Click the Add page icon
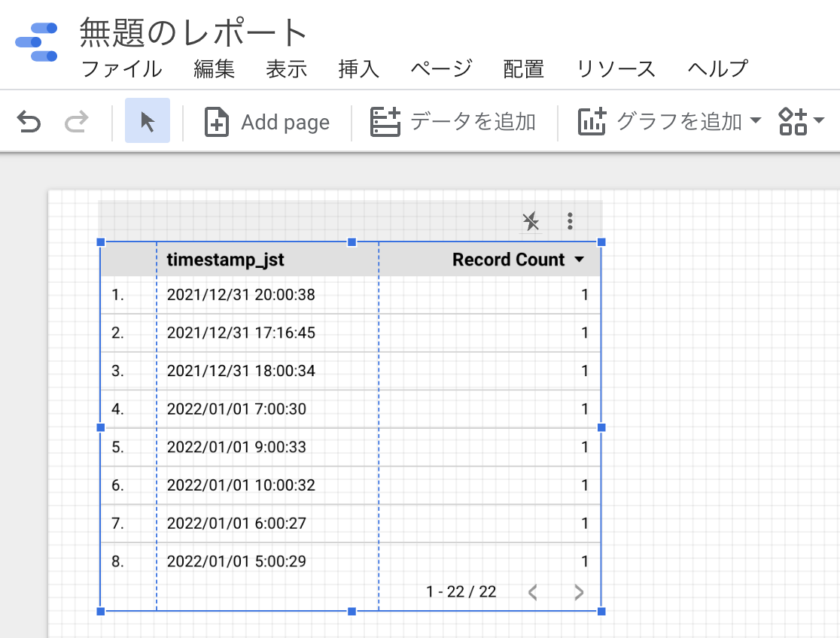Screen dimensions: 840x638 tap(217, 122)
